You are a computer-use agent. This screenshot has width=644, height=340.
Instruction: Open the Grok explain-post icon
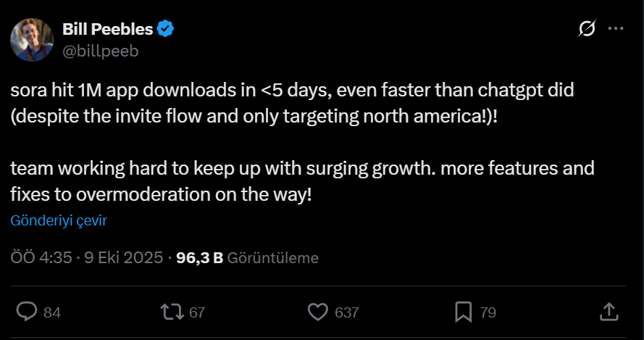(587, 29)
